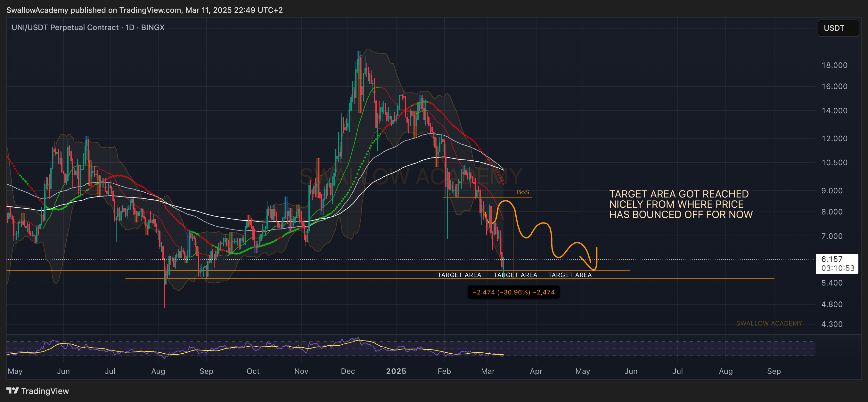The width and height of the screenshot is (868, 402).
Task: Click the 14.000 price axis label
Action: tap(834, 110)
